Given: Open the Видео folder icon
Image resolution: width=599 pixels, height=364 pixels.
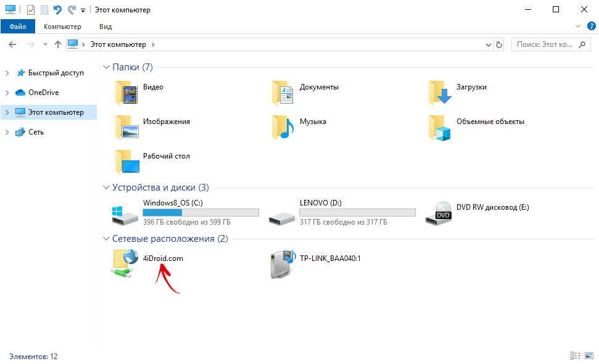Looking at the screenshot, I should click(127, 93).
